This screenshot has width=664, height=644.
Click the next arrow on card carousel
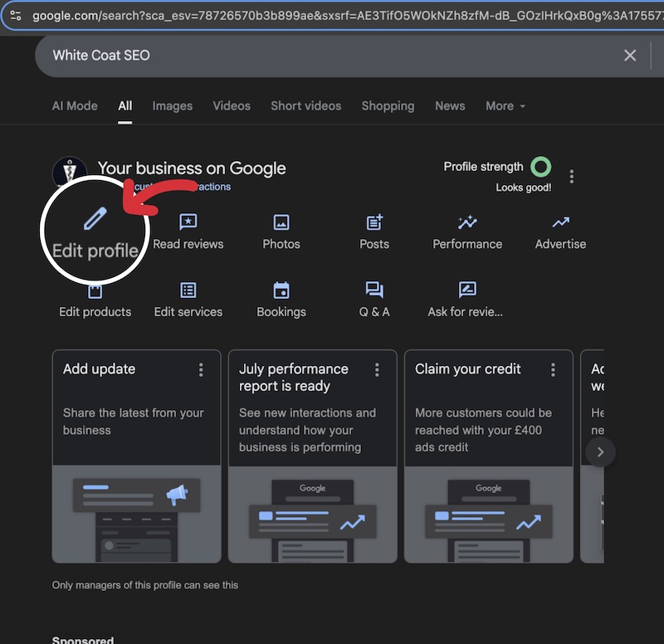click(x=600, y=452)
